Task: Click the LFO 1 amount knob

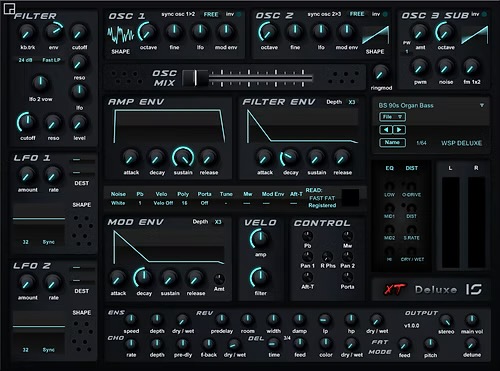Action: [x=27, y=175]
